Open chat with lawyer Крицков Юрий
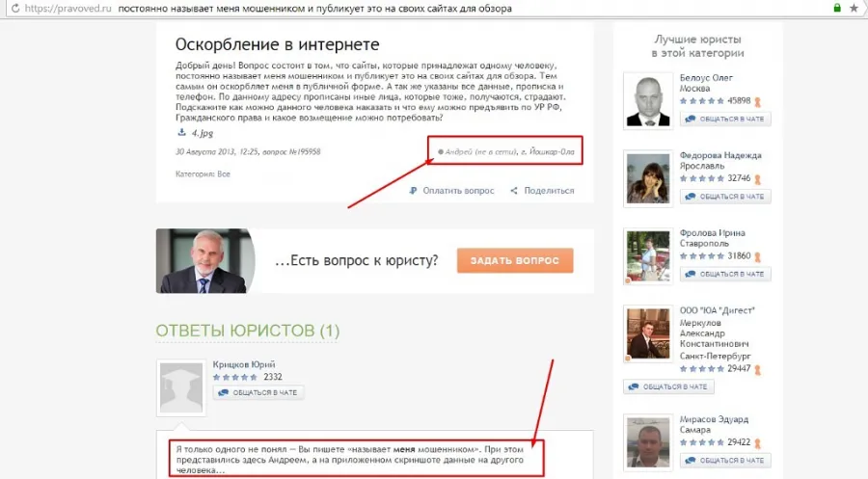The height and width of the screenshot is (479, 868). point(258,392)
